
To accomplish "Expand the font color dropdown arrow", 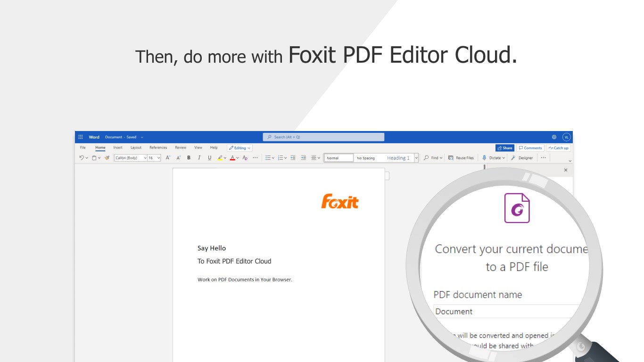I will click(238, 158).
